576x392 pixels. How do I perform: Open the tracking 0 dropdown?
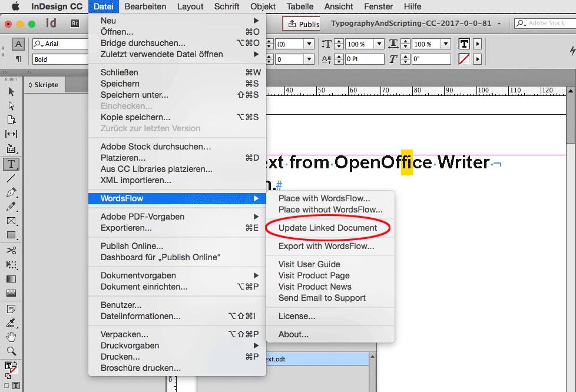pos(309,59)
